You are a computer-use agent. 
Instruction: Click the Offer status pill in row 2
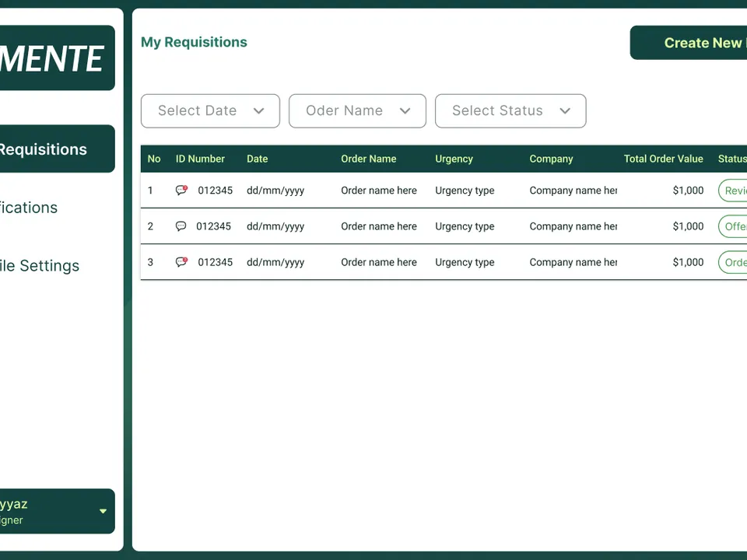tap(733, 226)
